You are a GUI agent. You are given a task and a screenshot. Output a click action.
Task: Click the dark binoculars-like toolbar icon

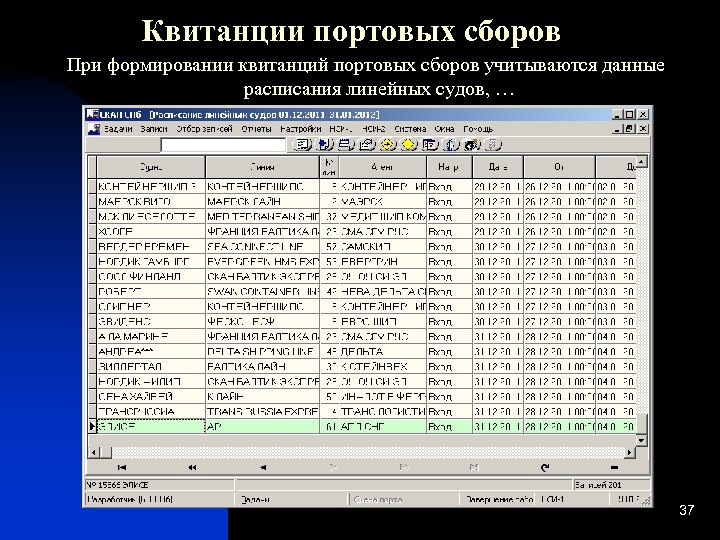point(472,145)
